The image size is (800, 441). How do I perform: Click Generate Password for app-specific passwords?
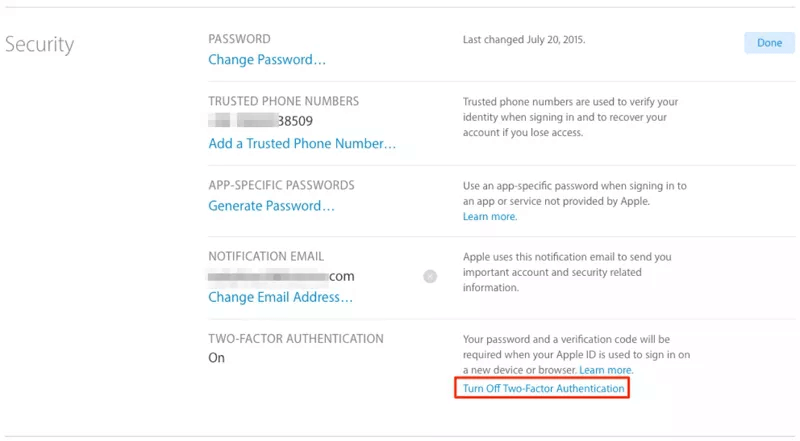271,206
